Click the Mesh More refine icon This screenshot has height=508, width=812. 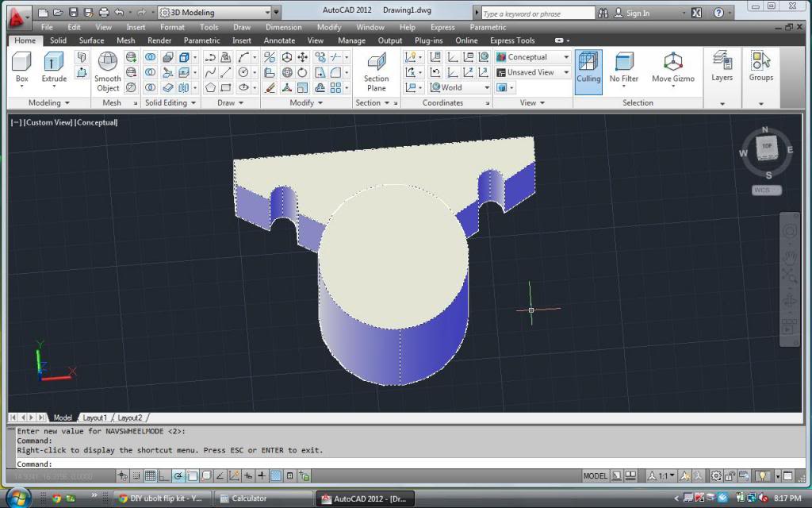pyautogui.click(x=131, y=57)
